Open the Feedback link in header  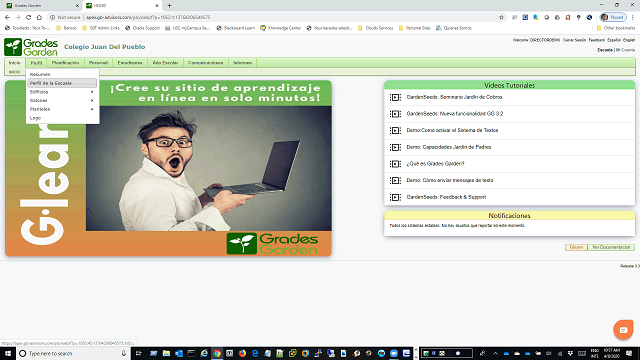[x=596, y=40]
